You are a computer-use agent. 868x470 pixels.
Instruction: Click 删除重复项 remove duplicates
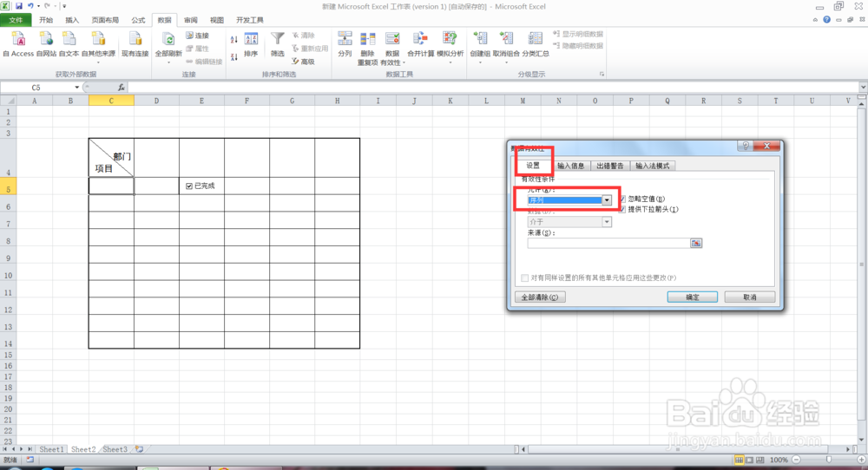pyautogui.click(x=367, y=48)
